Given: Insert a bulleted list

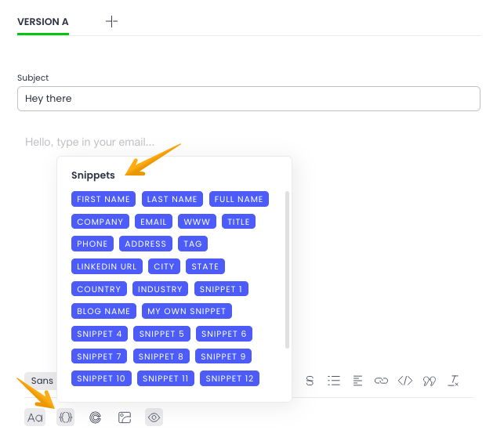Looking at the screenshot, I should tap(334, 381).
